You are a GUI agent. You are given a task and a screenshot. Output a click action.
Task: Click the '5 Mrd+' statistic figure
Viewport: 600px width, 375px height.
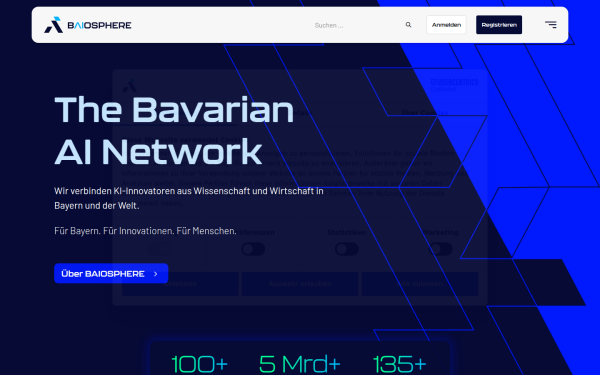[x=299, y=364]
